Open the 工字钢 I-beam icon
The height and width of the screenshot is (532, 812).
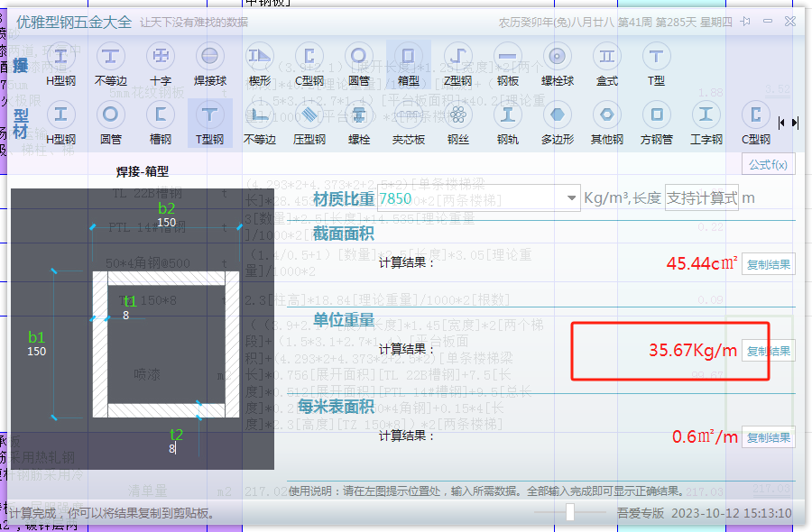pos(706,124)
